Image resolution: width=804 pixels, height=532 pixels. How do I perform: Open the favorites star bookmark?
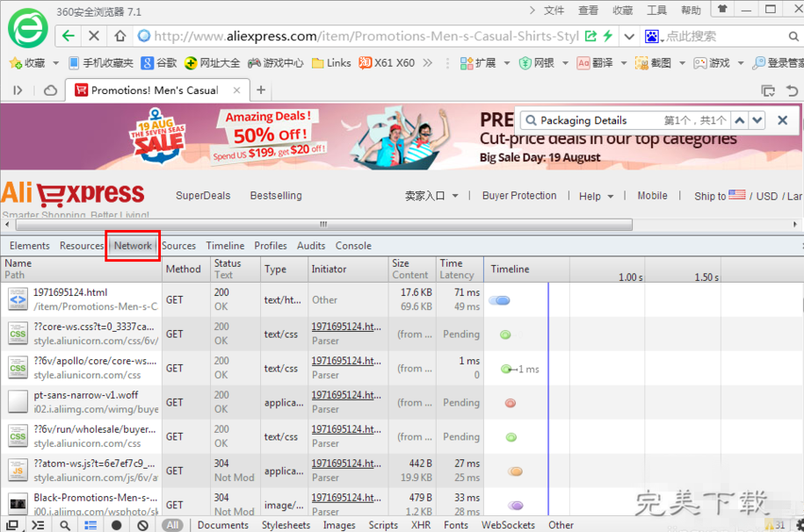(x=28, y=63)
